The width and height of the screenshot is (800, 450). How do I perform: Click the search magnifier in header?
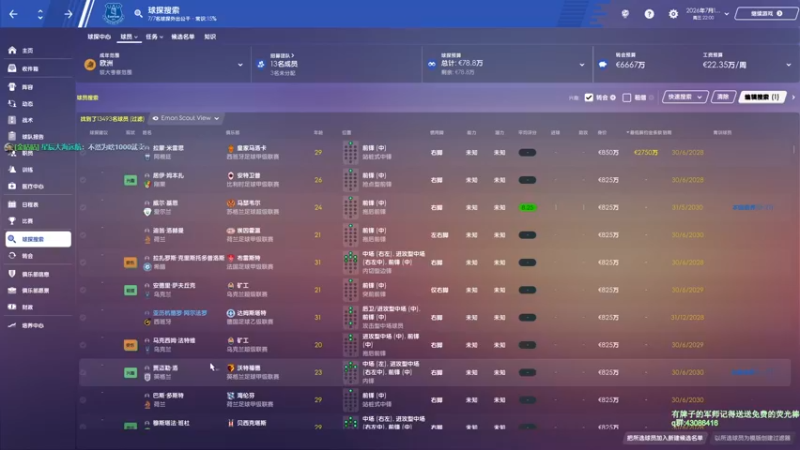tap(138, 14)
